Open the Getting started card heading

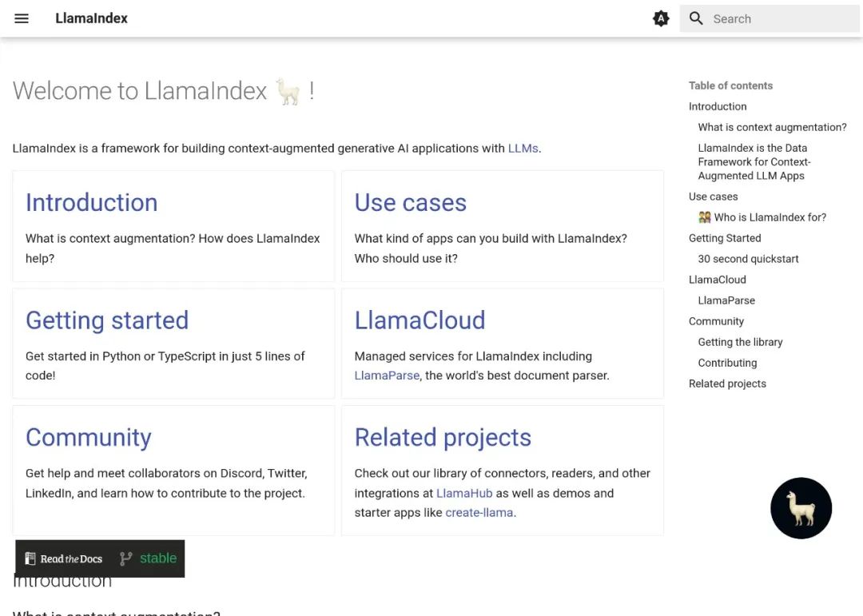107,320
